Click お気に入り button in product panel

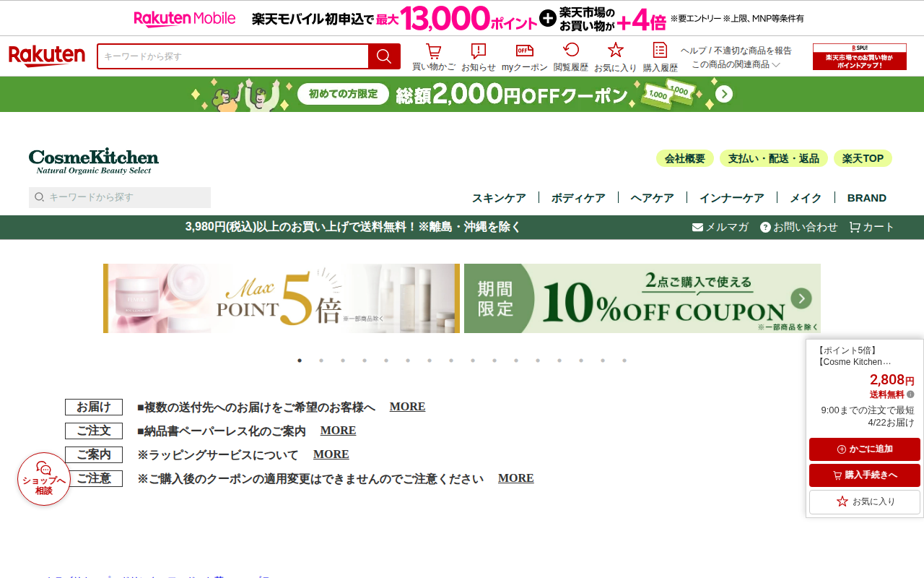(865, 501)
